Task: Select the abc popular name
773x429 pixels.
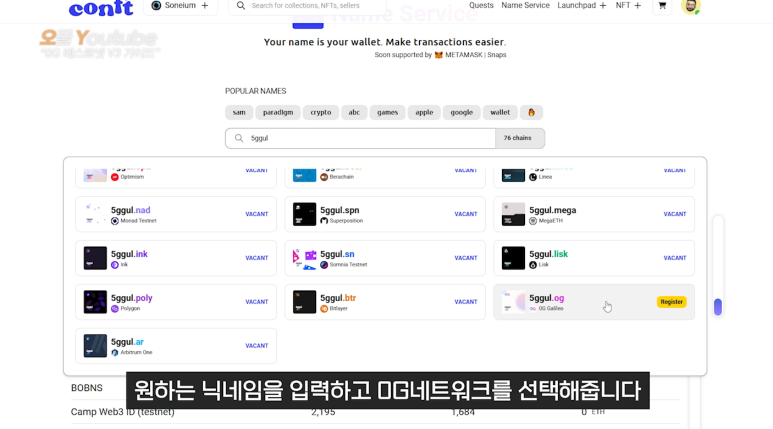Action: (354, 112)
